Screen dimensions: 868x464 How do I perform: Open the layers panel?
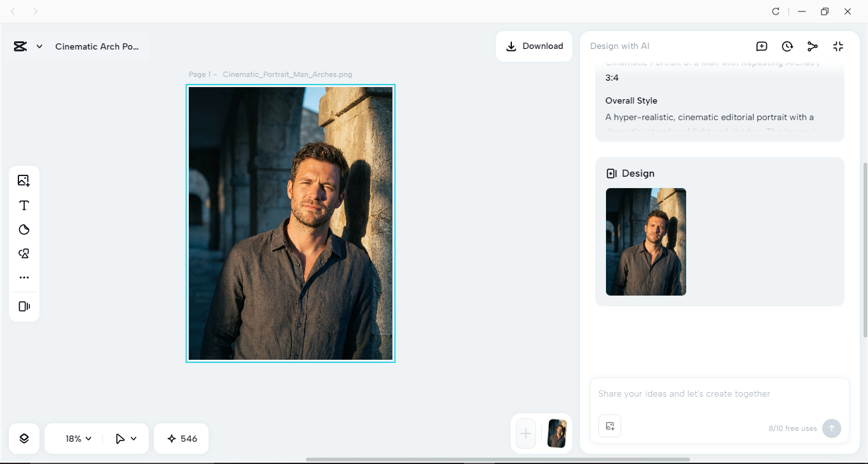pyautogui.click(x=24, y=439)
